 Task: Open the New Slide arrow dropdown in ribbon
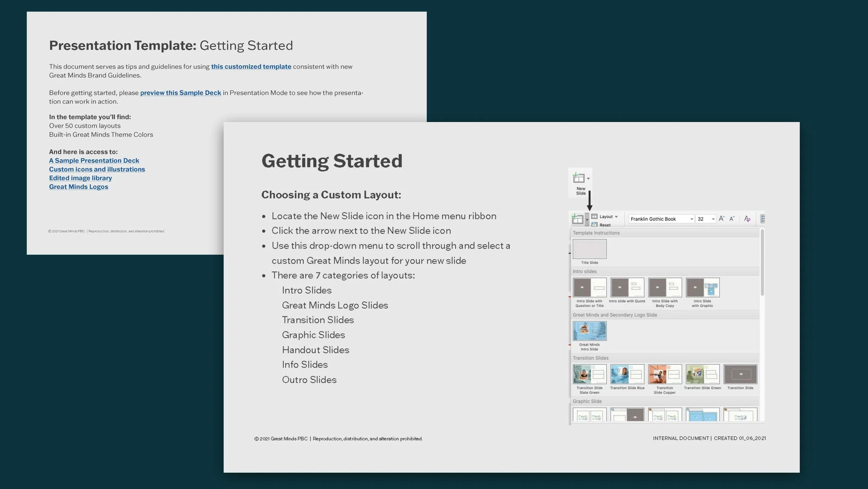click(587, 219)
